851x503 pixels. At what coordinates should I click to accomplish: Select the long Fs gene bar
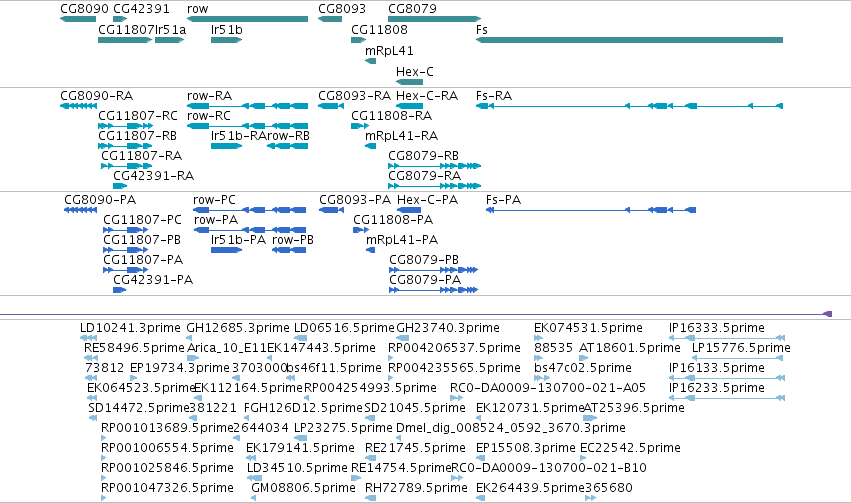click(x=630, y=40)
